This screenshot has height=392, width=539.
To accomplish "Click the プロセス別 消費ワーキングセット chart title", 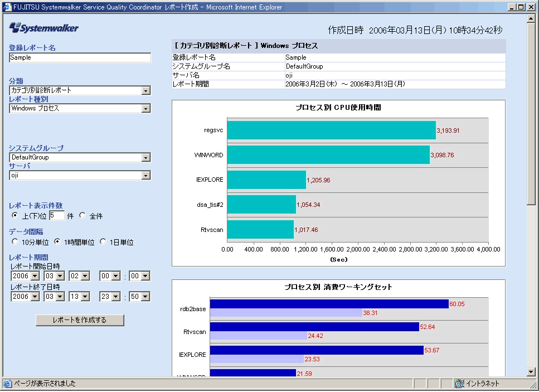I will 338,287.
